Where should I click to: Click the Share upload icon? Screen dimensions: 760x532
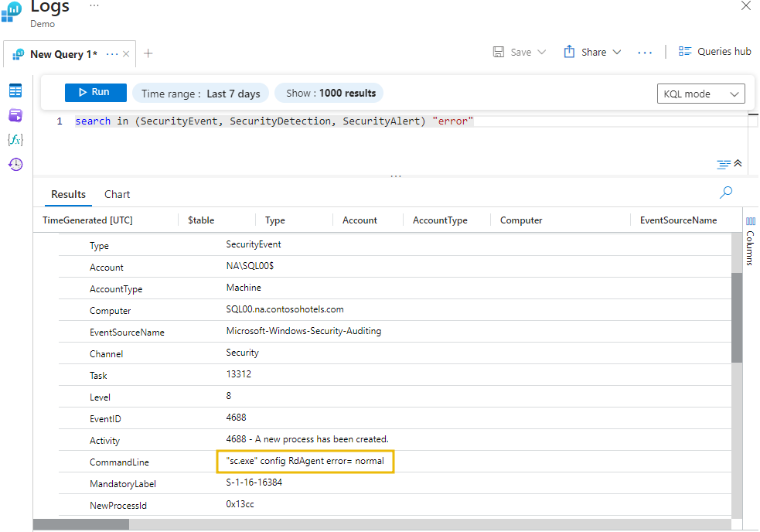[569, 51]
